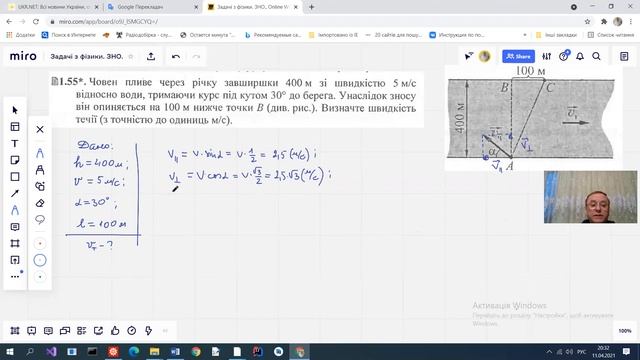Open the share-screen export icon in bottom toolbar
This screenshot has height=360, width=640.
tap(98, 331)
